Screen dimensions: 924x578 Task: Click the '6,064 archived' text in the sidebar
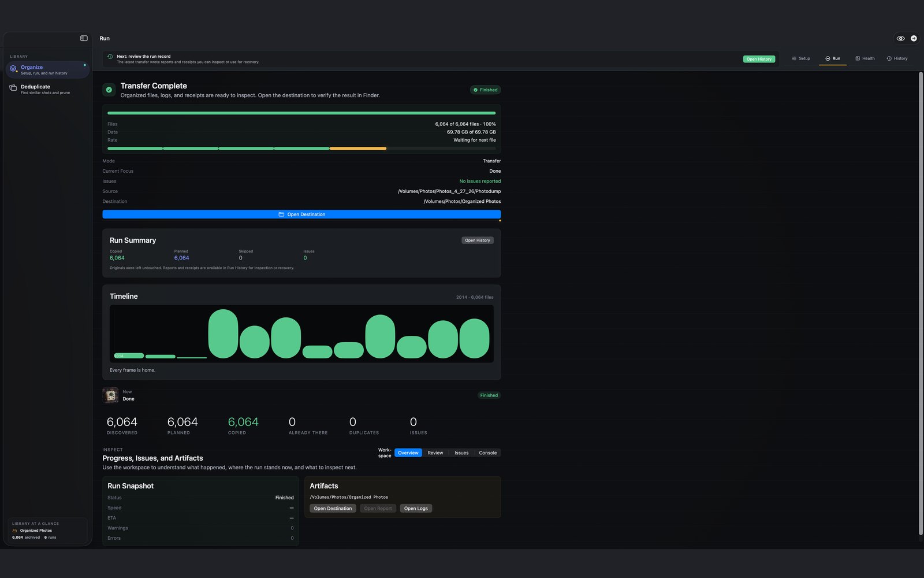pos(26,538)
